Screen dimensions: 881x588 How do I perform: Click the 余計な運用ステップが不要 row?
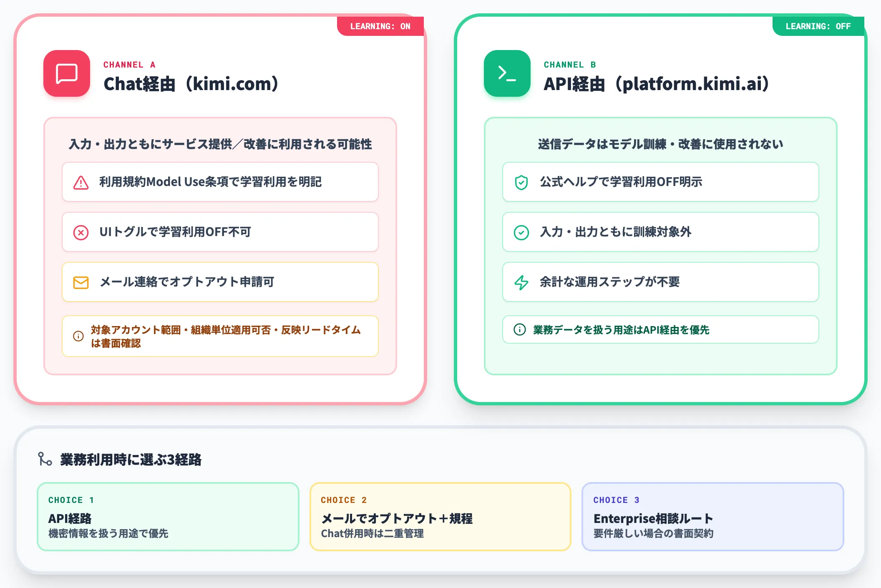click(x=661, y=282)
